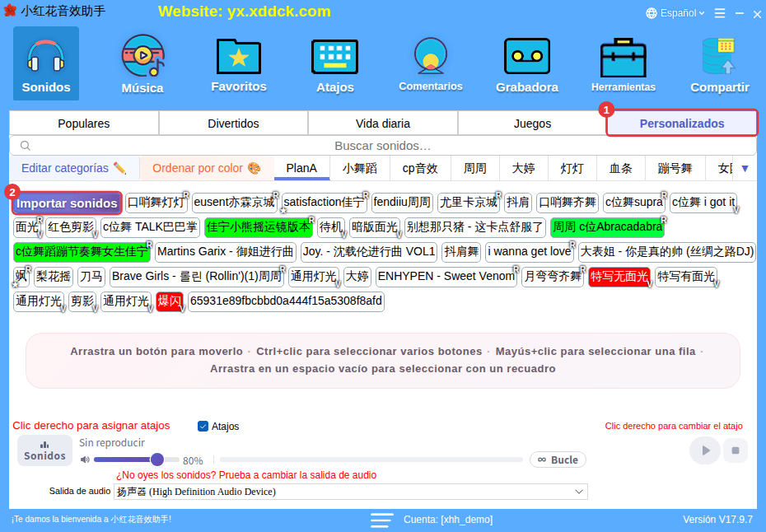766x532 pixels.
Task: Click Editar categorías button
Action: [x=74, y=169]
